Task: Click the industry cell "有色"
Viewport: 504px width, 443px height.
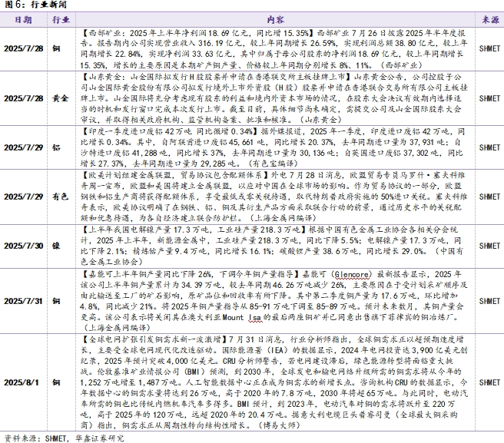Action: coord(61,197)
